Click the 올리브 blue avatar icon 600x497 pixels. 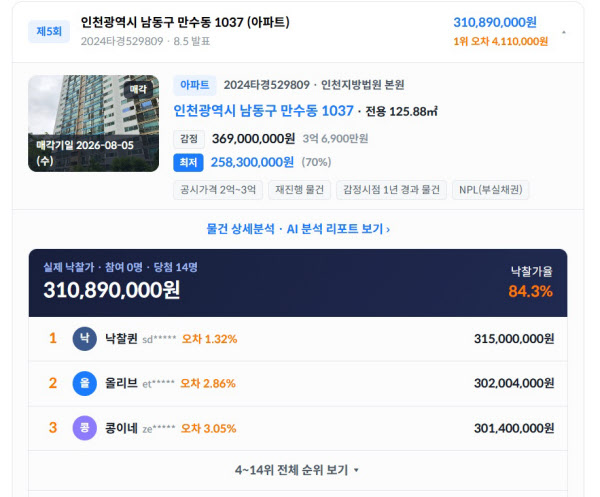[x=85, y=383]
